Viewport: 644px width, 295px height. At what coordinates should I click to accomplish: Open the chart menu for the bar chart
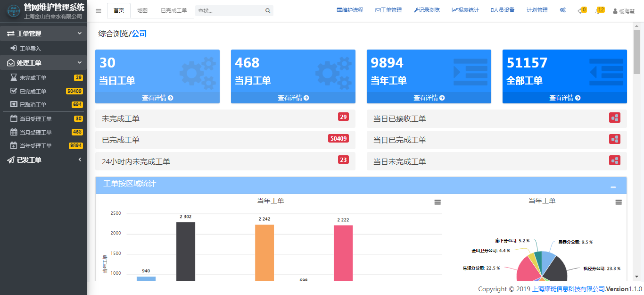tap(438, 202)
